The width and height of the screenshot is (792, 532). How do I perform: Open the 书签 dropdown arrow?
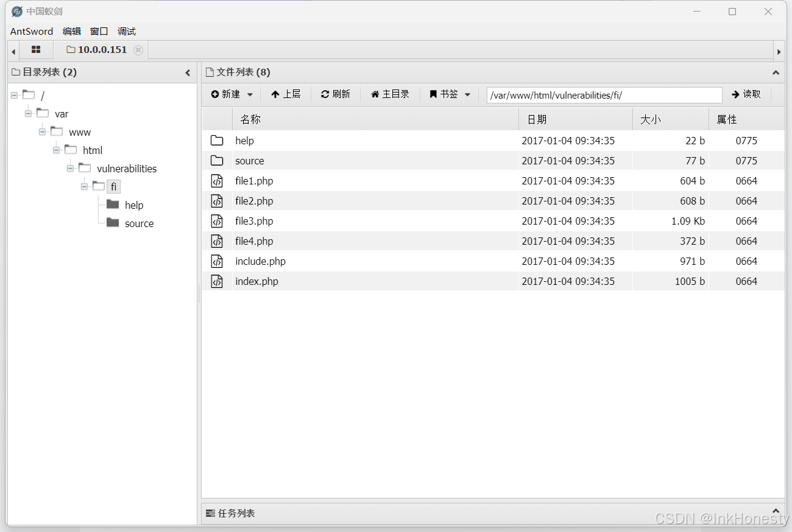pyautogui.click(x=468, y=94)
